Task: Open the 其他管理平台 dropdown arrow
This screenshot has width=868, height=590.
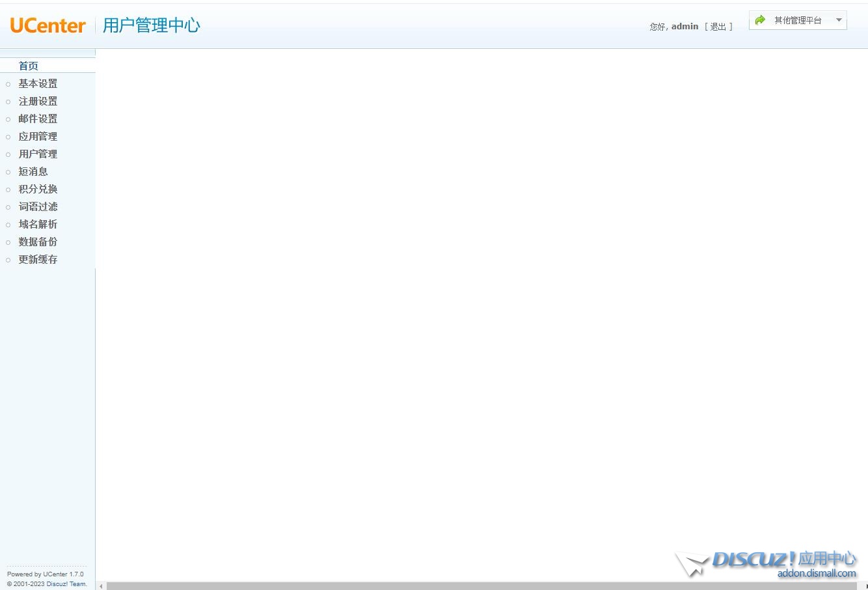Action: [x=839, y=20]
